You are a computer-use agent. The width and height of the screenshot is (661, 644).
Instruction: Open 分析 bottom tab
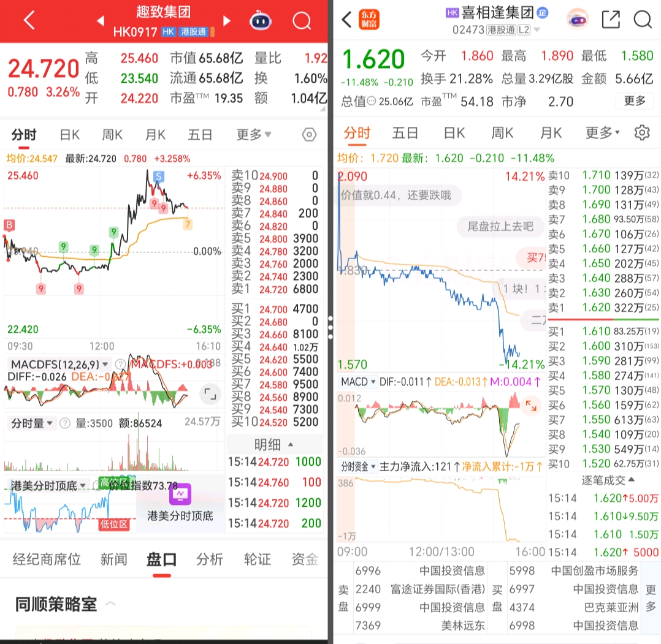(x=210, y=559)
